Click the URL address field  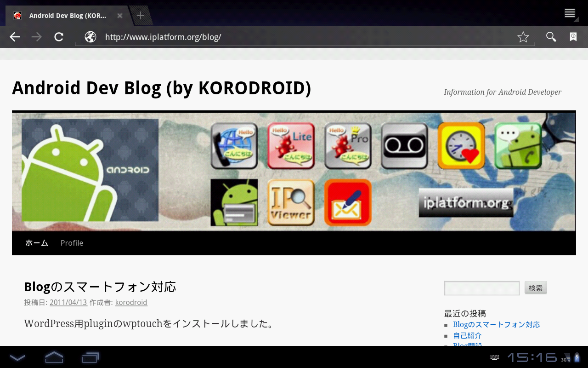point(305,37)
